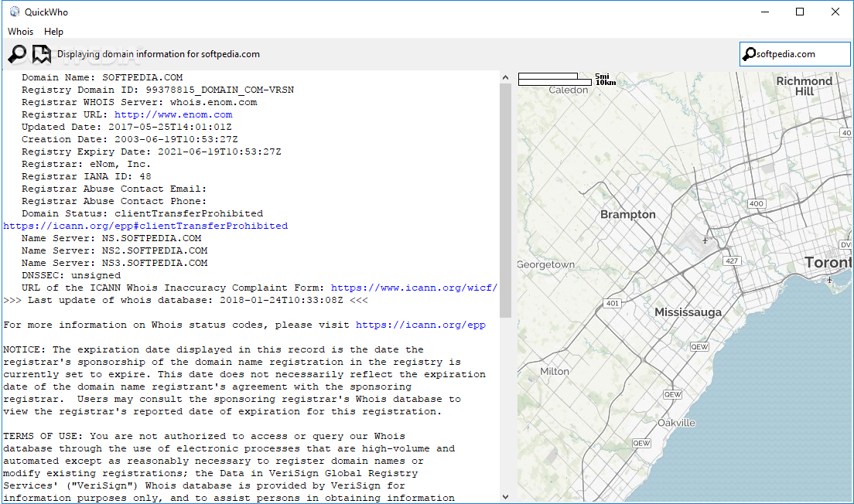Click the bookmark map icon in toolbar
Viewport: 854px width, 504px height.
point(42,54)
